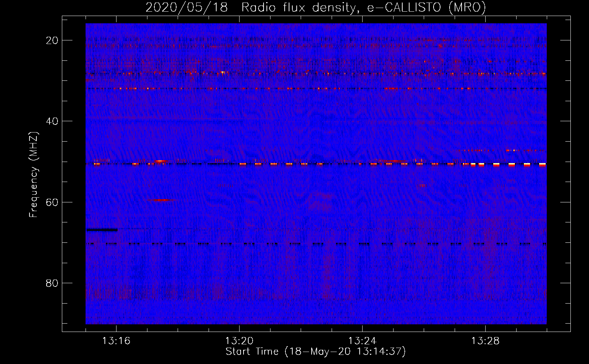Click the 'Frequency (MHZ)' y-axis label

[x=33, y=175]
